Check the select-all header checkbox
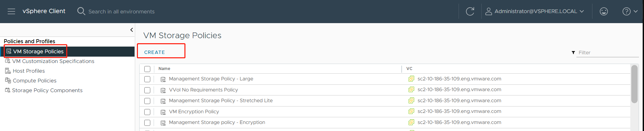Viewport: 644px width, 131px height. coord(147,69)
